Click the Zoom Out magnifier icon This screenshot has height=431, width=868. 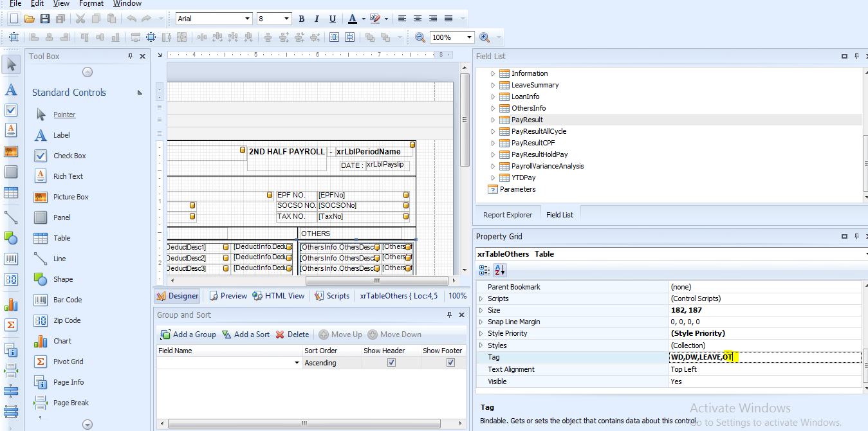419,37
